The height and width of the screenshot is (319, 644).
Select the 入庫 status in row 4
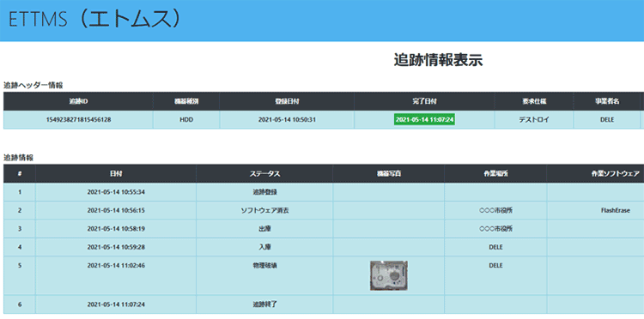click(264, 247)
